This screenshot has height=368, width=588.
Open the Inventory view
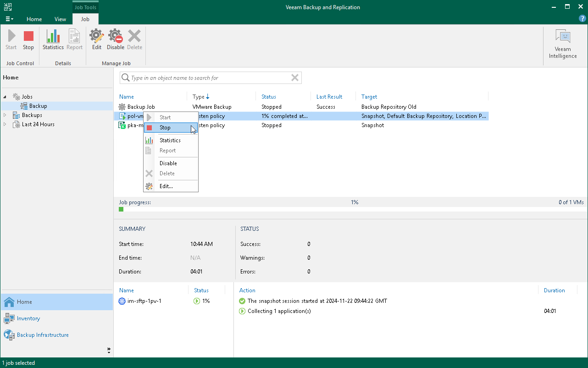(56, 318)
